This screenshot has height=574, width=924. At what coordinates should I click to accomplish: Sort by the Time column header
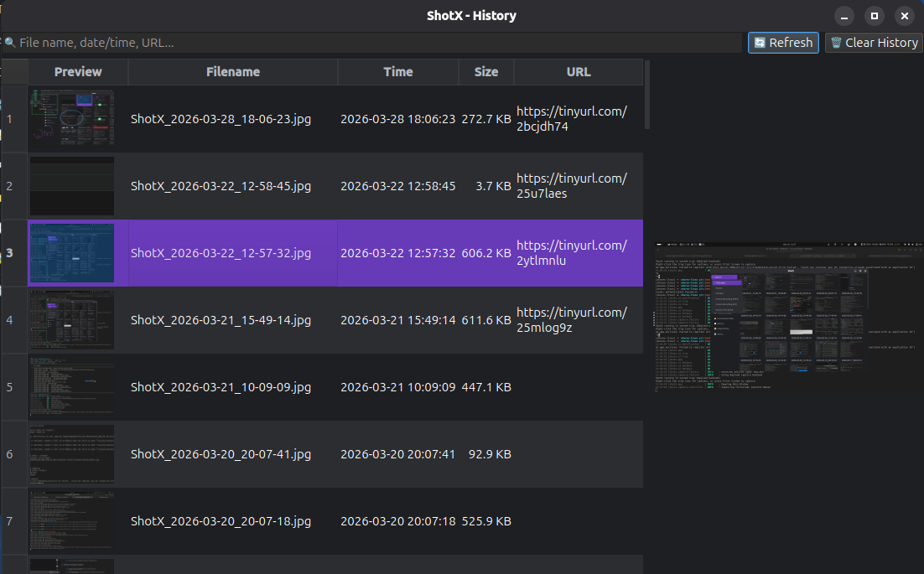pyautogui.click(x=397, y=72)
